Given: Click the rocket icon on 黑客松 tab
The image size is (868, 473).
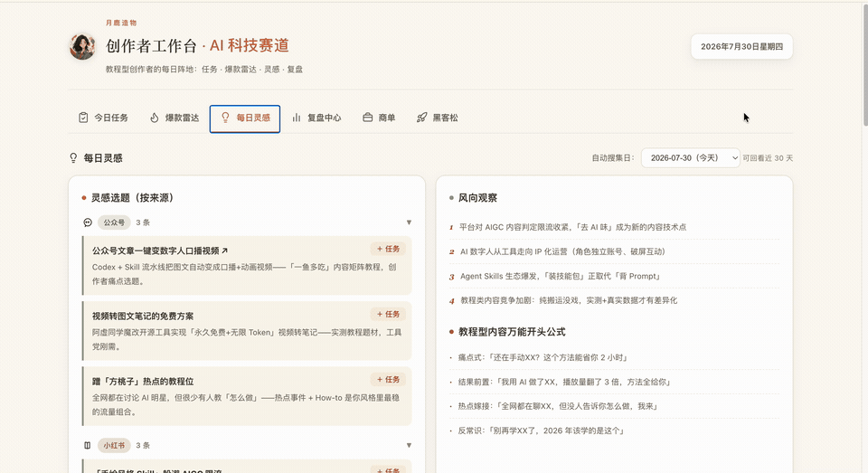Looking at the screenshot, I should pyautogui.click(x=422, y=118).
